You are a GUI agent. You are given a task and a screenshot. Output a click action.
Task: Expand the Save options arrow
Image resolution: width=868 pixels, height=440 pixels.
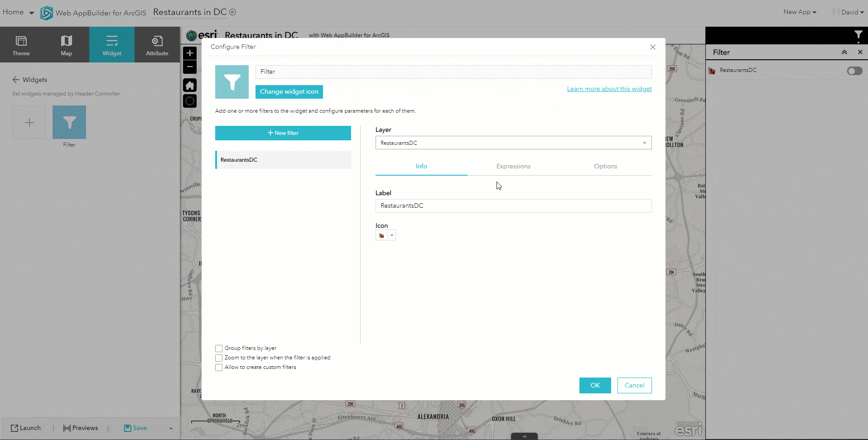tap(171, 428)
